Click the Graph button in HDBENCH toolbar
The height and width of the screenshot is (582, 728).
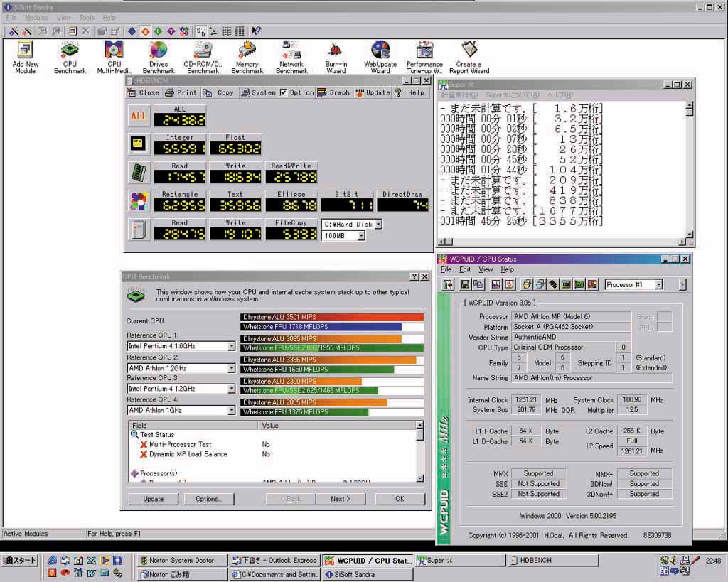click(334, 92)
